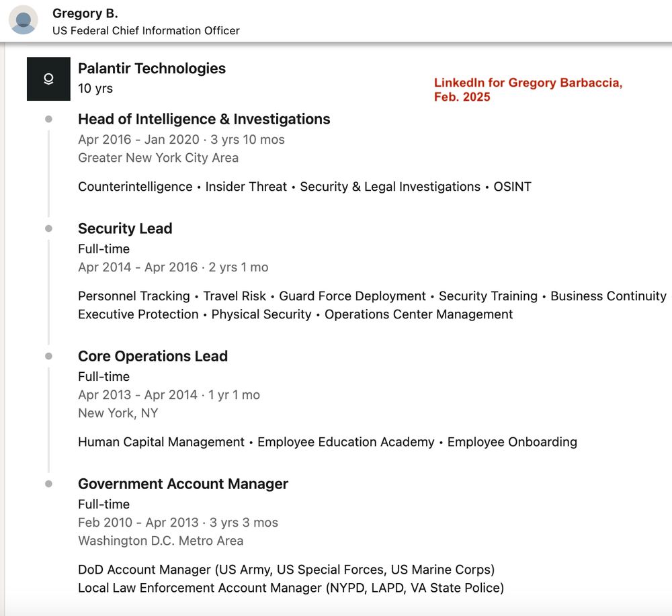
Task: Click Full-time under the Security Lead title
Action: click(x=103, y=249)
